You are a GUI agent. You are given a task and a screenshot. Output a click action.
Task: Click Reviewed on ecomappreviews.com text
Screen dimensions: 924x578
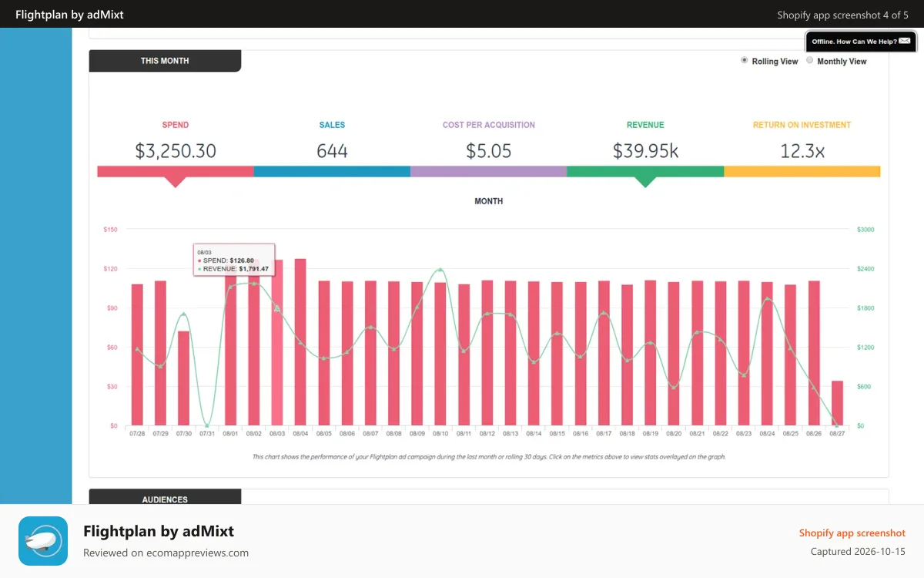(166, 553)
